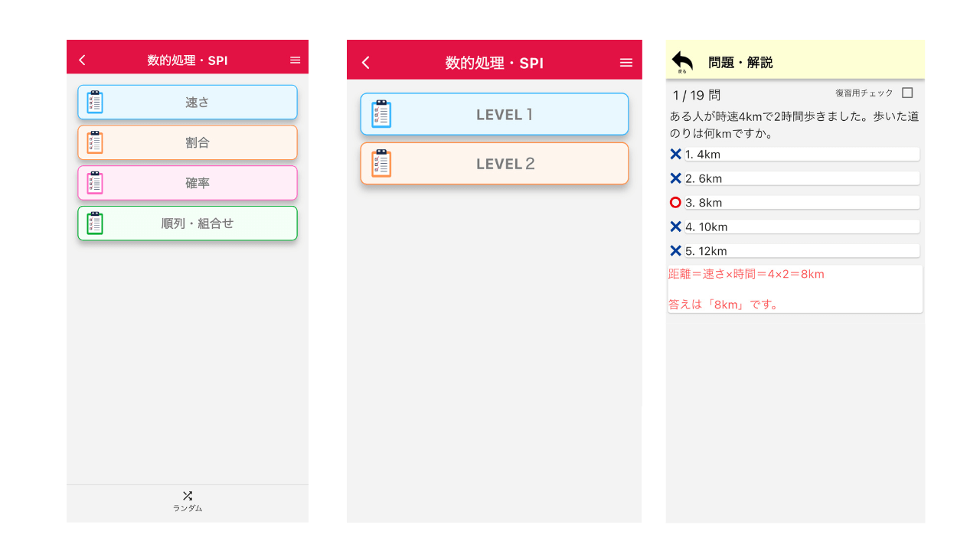Tap back chevron on LEVEL selection screen
The image size is (980, 551).
[366, 63]
